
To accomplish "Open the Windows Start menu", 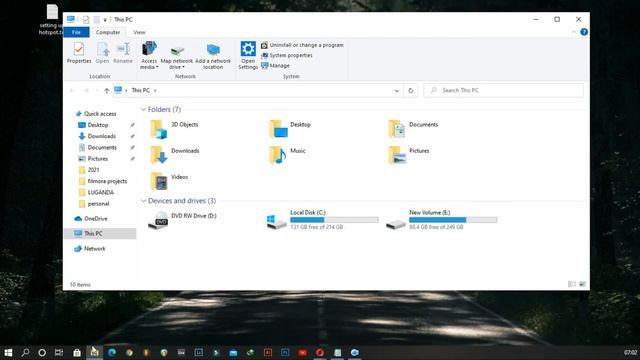I will click(8, 352).
